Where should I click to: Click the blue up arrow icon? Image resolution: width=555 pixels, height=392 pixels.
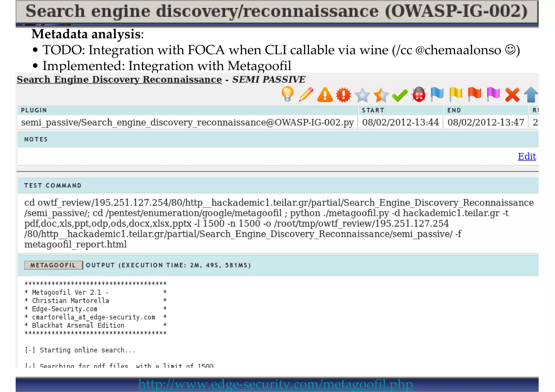[531, 94]
